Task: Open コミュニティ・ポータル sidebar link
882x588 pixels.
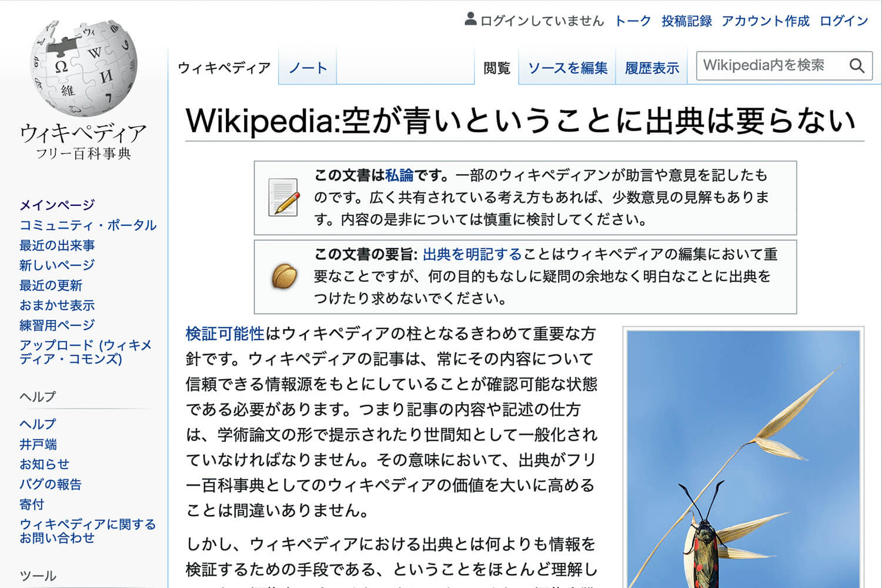Action: [88, 225]
